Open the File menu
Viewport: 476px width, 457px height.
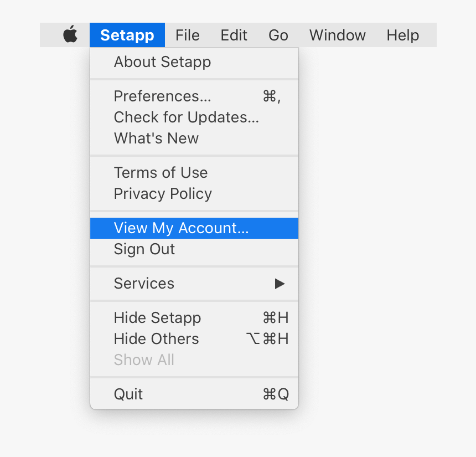187,35
